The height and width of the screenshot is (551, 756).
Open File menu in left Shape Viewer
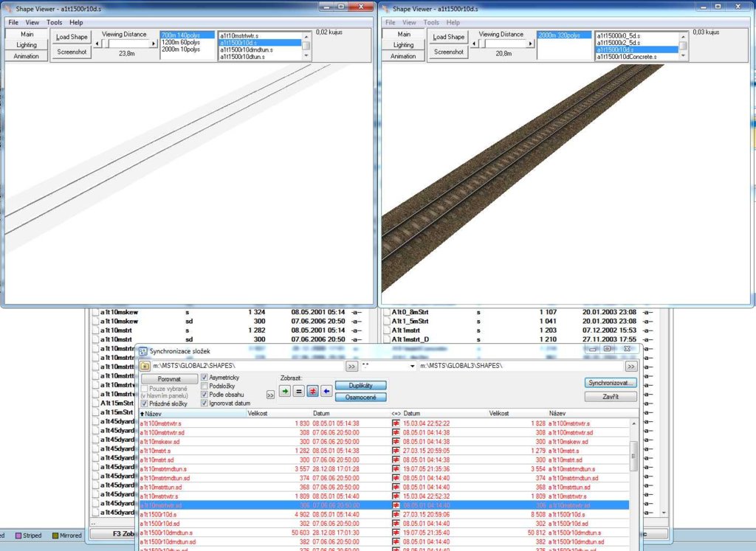(13, 22)
